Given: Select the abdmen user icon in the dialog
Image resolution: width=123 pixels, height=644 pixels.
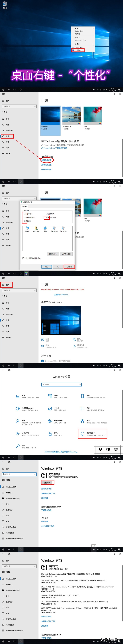Looking at the screenshot, I should pyautogui.click(x=36, y=229).
